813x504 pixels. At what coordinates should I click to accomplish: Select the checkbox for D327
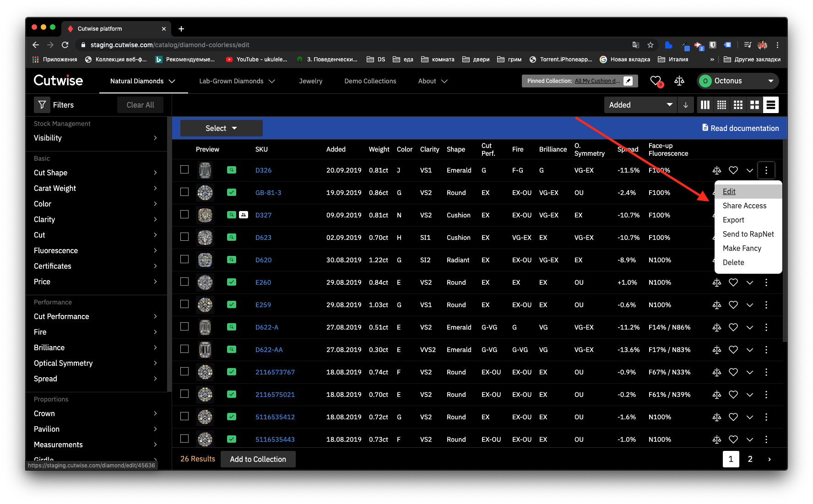[184, 214]
